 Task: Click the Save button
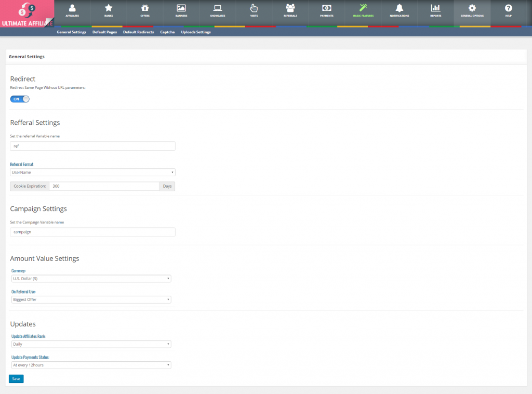[x=16, y=379]
